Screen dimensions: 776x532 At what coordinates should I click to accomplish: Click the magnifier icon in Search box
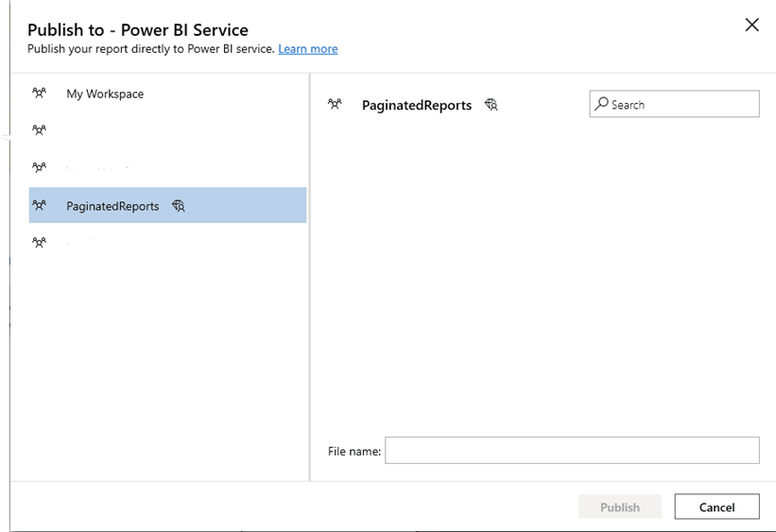point(601,103)
